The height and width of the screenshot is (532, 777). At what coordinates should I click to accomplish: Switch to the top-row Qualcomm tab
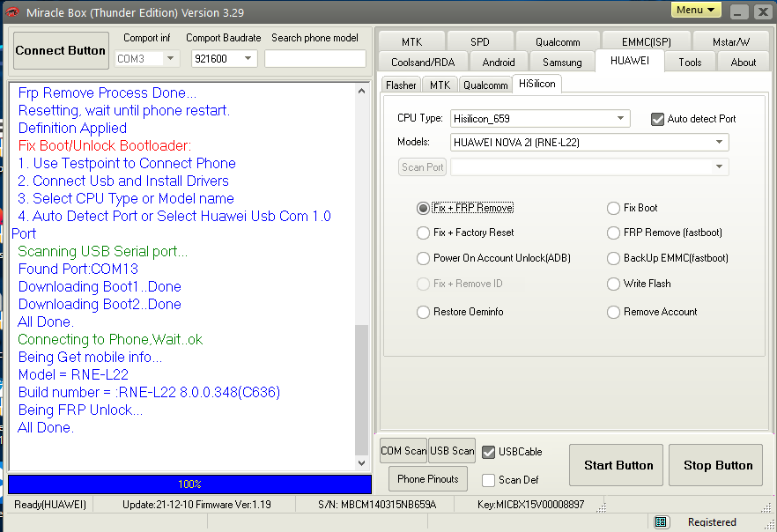(558, 42)
